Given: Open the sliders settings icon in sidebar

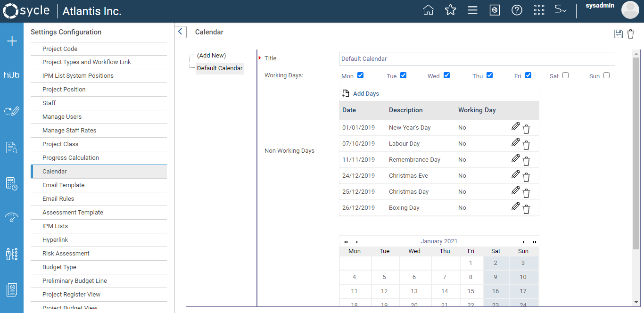Looking at the screenshot, I should point(12,254).
